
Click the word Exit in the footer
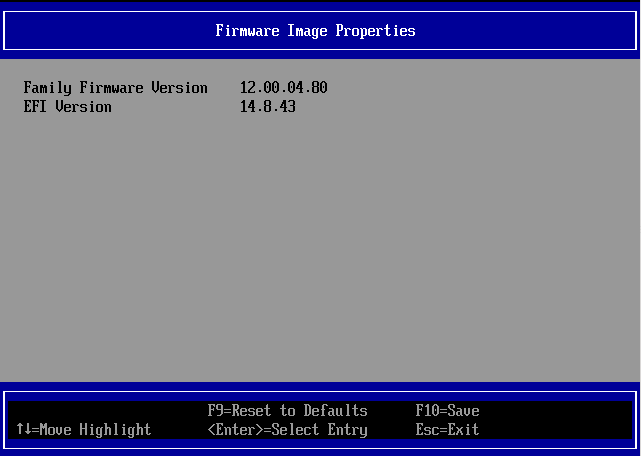click(x=463, y=430)
